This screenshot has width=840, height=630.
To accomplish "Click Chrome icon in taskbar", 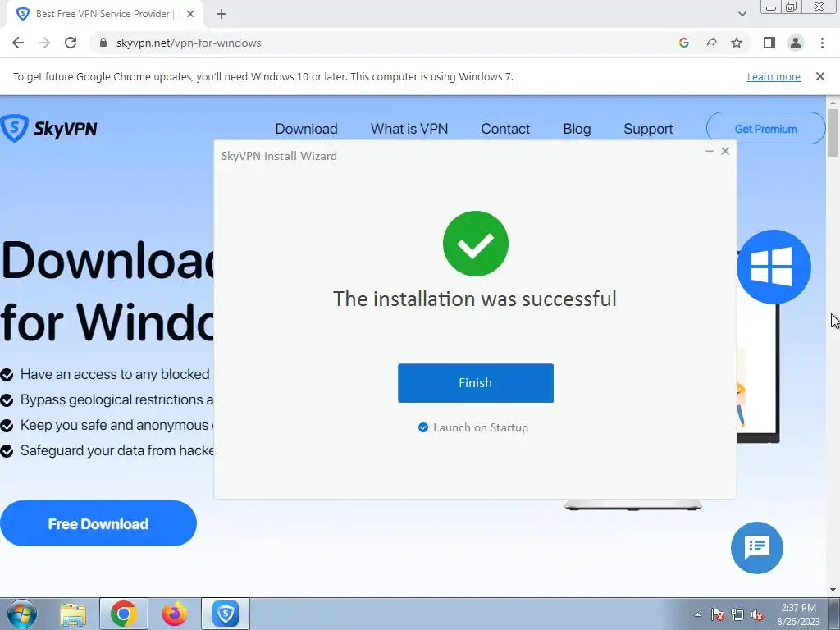I will [124, 614].
